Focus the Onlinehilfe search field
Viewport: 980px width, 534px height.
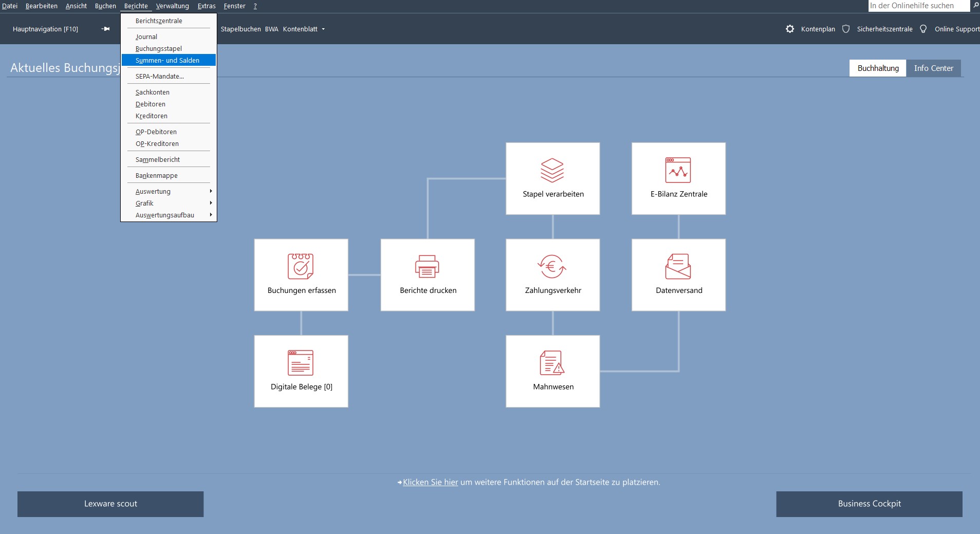pos(919,6)
